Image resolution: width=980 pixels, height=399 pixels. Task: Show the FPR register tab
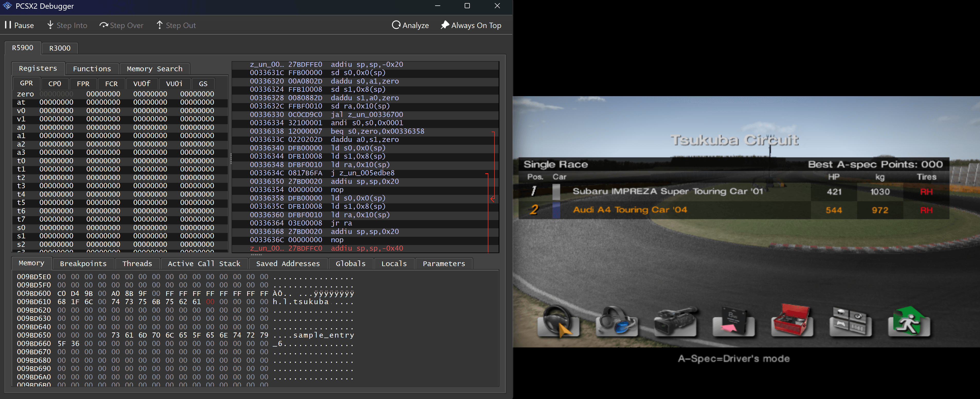tap(83, 84)
